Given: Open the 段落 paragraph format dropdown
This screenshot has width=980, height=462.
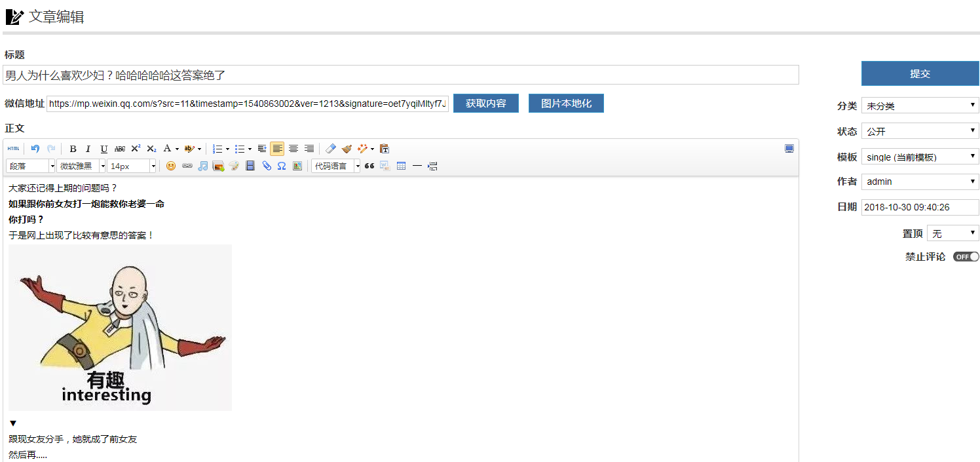Looking at the screenshot, I should point(30,166).
